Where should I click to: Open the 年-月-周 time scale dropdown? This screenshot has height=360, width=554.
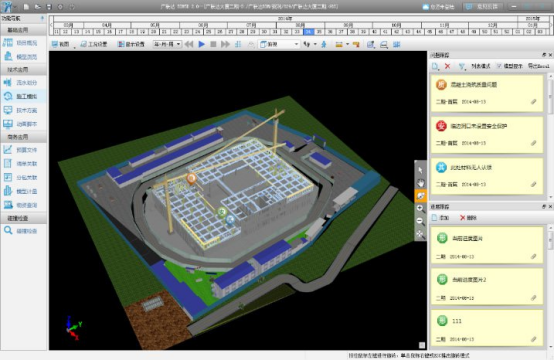coord(167,44)
